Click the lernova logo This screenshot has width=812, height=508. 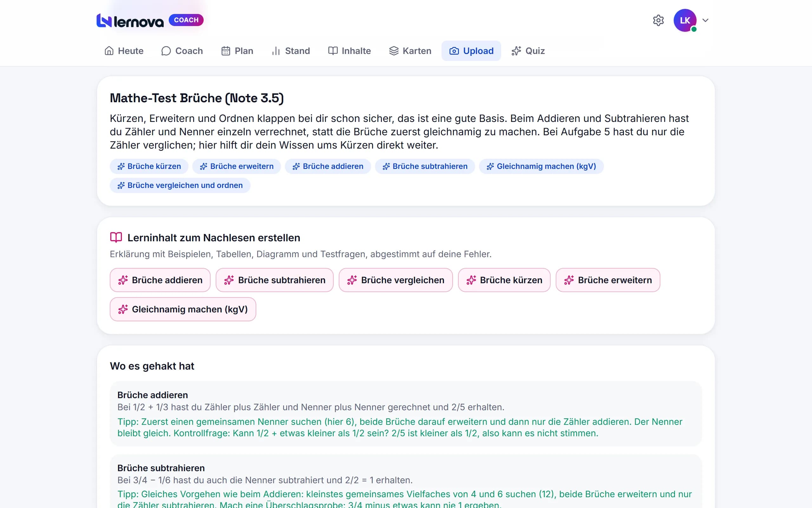[x=130, y=21]
